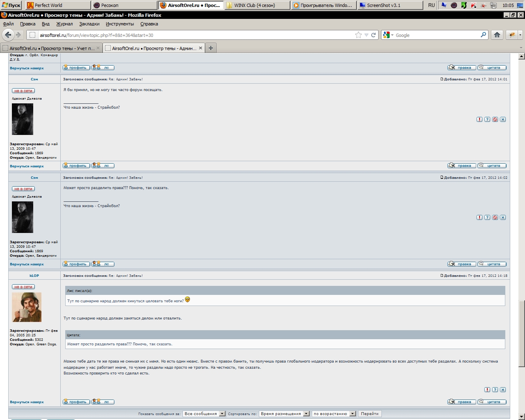Expand the Firebug button's dropdown arrow

(520, 35)
